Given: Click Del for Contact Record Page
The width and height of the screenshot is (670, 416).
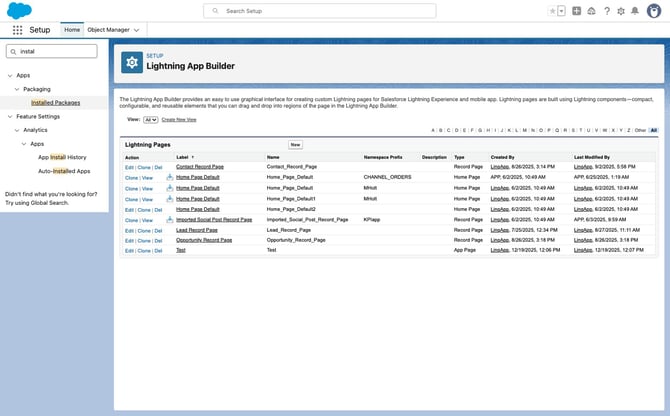Looking at the screenshot, I should 158,167.
